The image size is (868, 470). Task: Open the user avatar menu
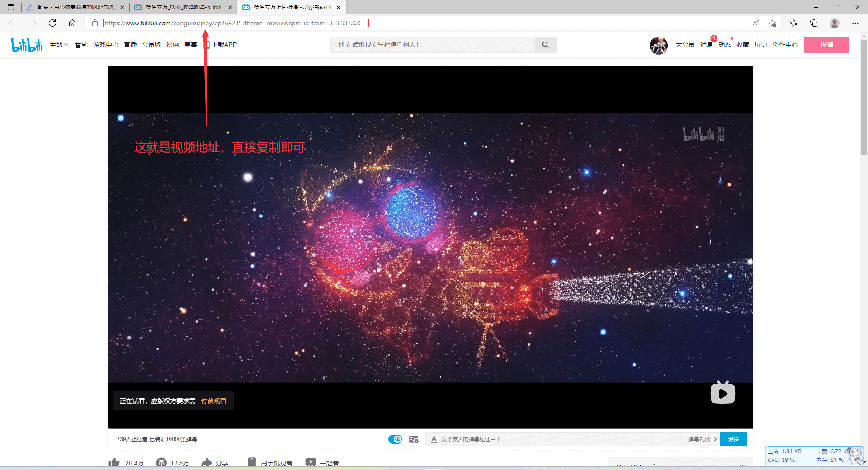pyautogui.click(x=659, y=45)
